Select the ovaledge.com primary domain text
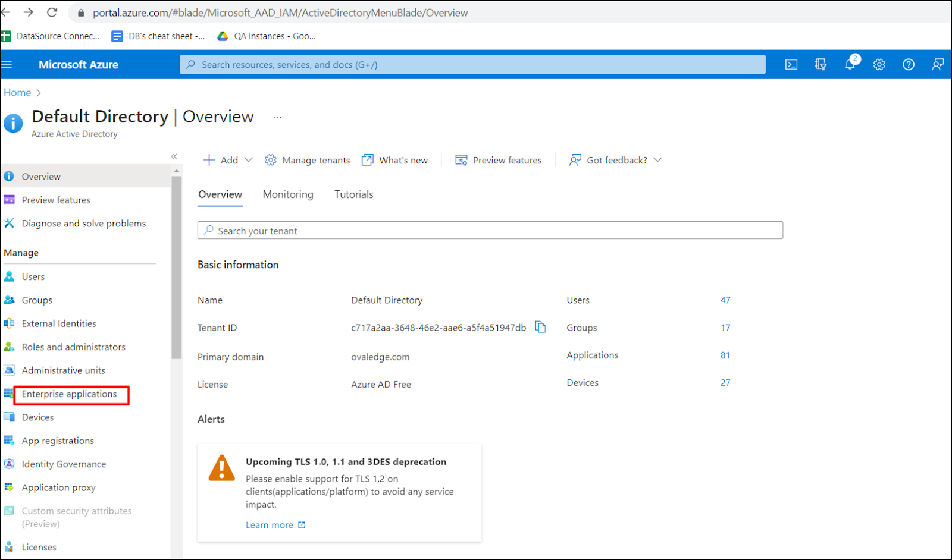This screenshot has width=952, height=560. [380, 357]
